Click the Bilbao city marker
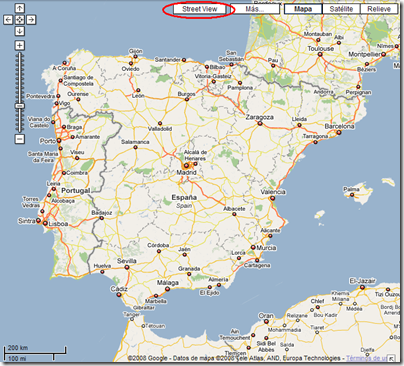This screenshot has width=404, height=366. click(207, 67)
